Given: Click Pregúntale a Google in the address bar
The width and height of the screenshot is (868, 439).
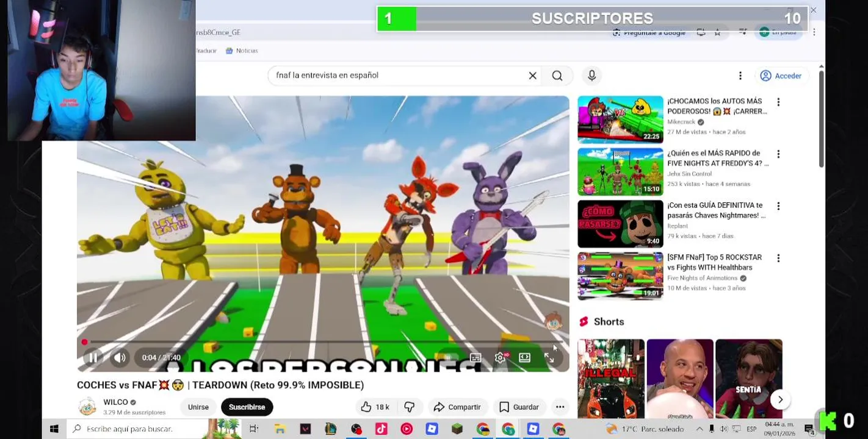Looking at the screenshot, I should pos(649,32).
